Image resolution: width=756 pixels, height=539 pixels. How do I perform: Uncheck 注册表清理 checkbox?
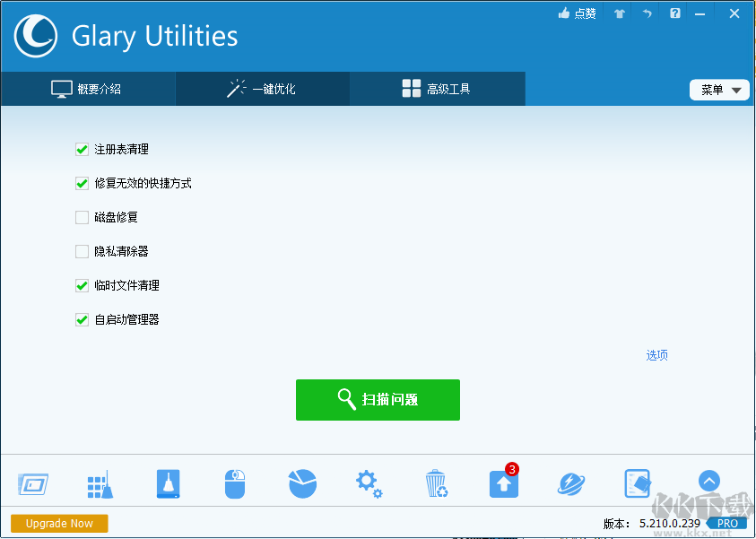tap(82, 150)
